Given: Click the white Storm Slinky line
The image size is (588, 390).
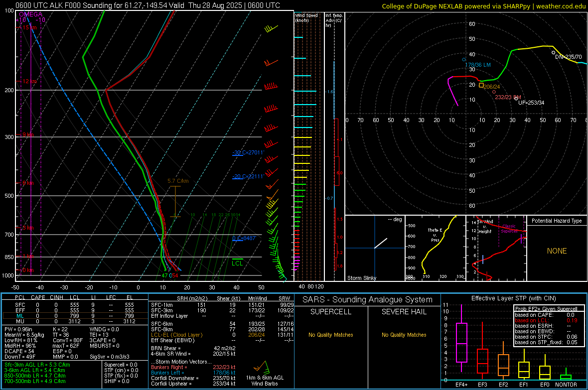Looking at the screenshot, I should point(381,243).
